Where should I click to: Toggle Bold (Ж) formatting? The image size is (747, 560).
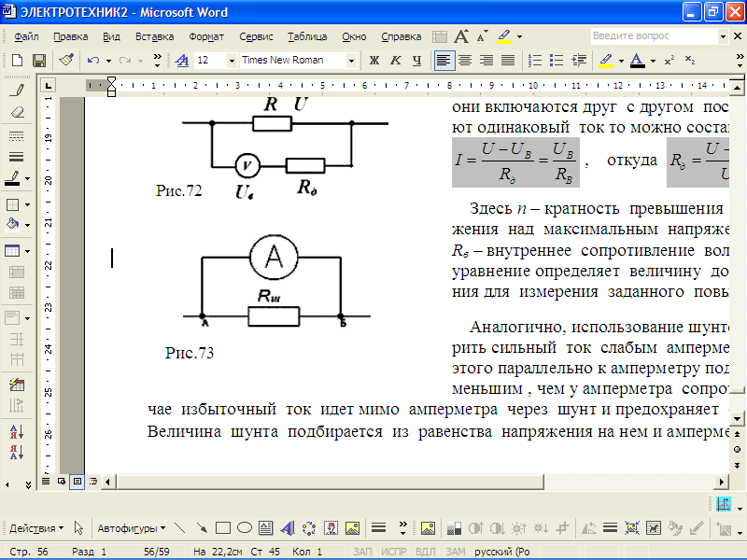tap(374, 60)
